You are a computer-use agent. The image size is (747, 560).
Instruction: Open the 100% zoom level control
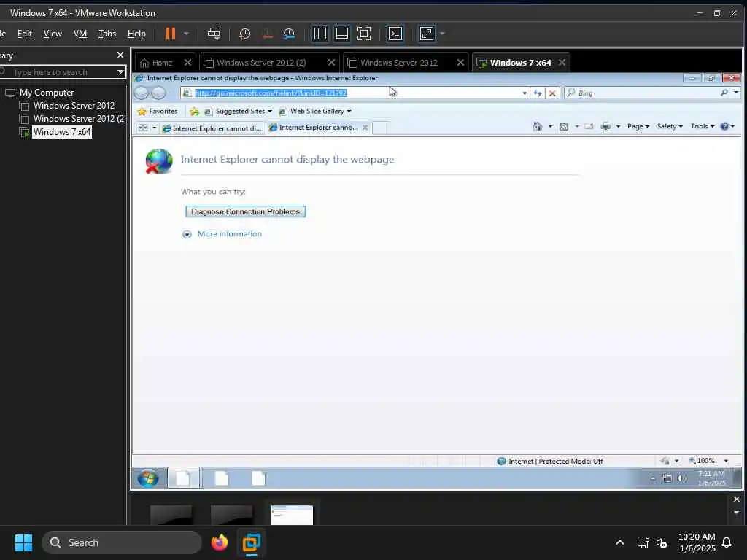tap(708, 461)
